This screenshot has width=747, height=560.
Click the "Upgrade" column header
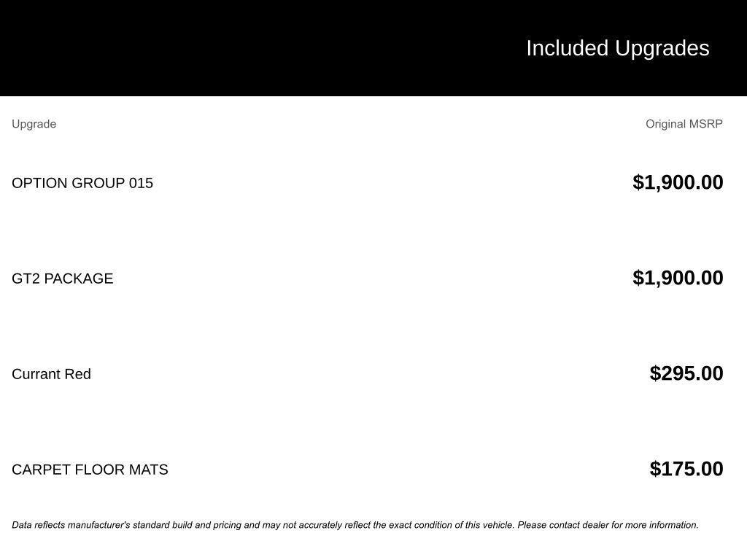(x=34, y=124)
